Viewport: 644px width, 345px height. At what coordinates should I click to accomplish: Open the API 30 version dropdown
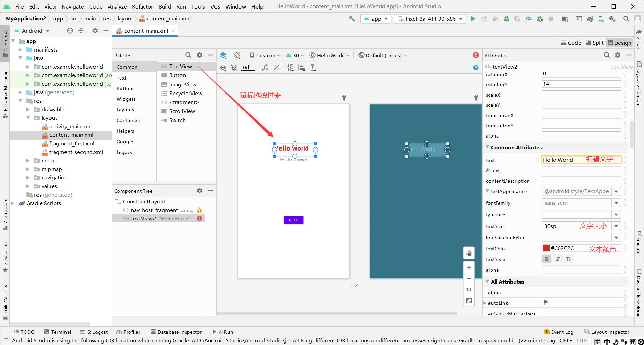pos(295,55)
